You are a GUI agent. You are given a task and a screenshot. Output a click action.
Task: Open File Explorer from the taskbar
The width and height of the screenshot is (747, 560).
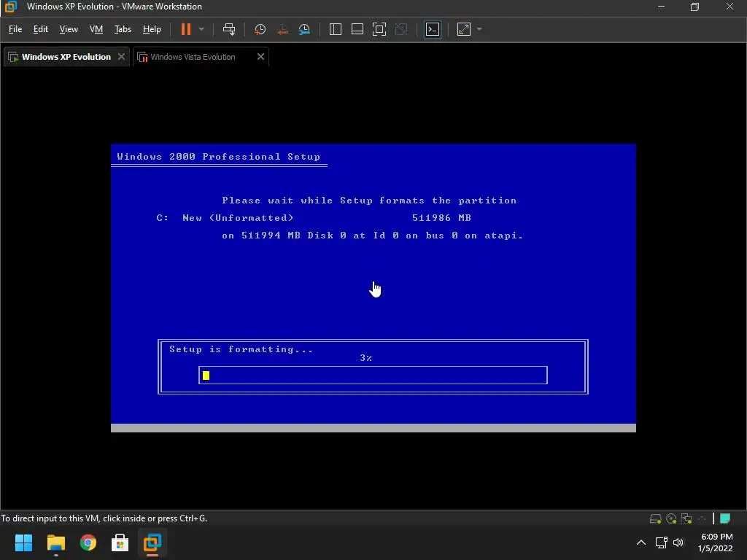55,542
